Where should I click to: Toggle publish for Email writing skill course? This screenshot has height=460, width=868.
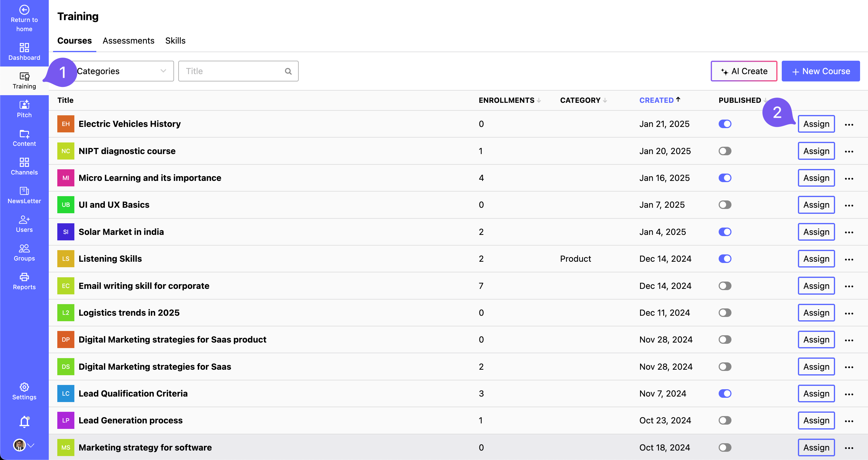point(724,286)
